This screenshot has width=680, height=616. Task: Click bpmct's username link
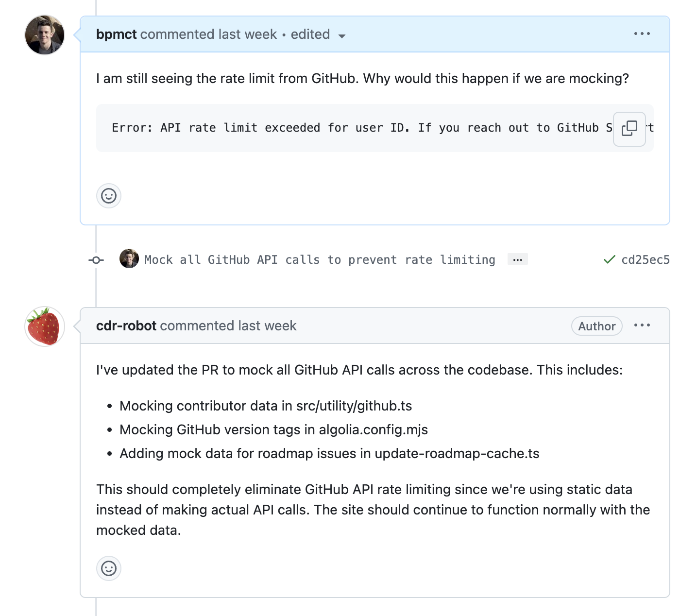[x=116, y=34]
